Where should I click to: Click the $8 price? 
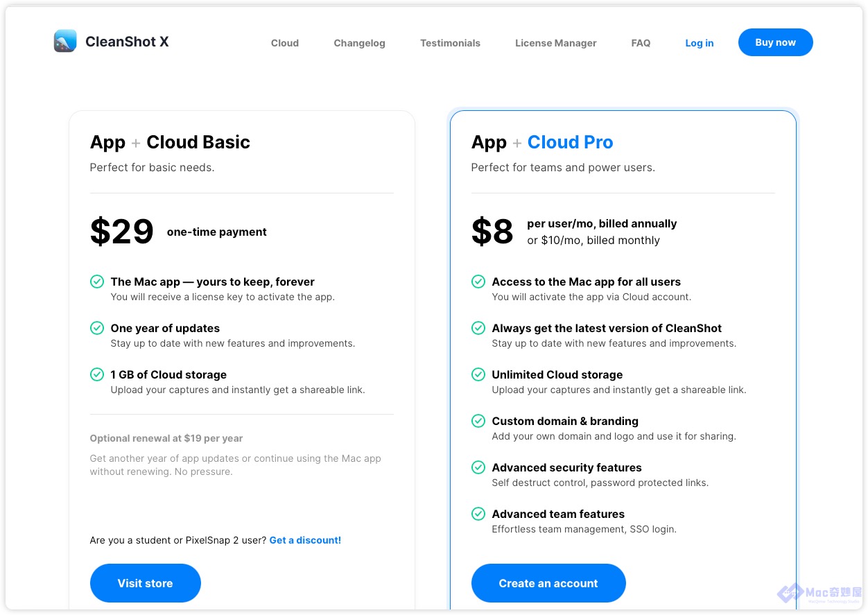click(492, 232)
